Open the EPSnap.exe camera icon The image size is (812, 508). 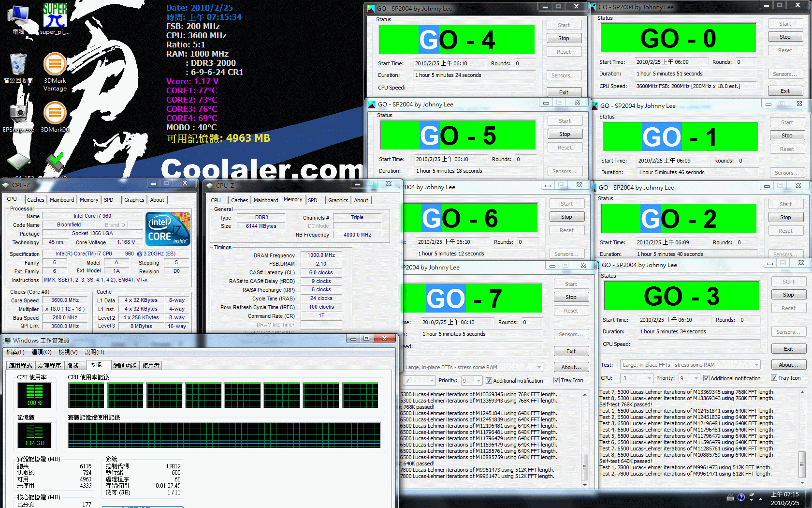click(18, 117)
